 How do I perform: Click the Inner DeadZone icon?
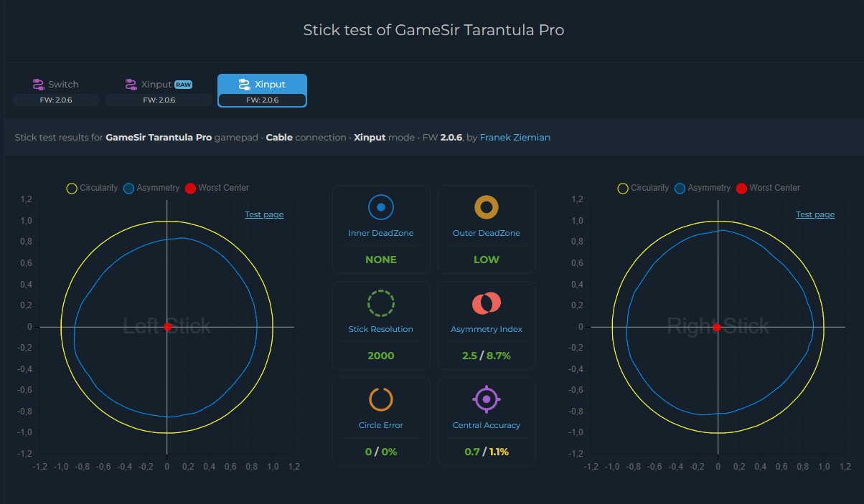coord(381,207)
